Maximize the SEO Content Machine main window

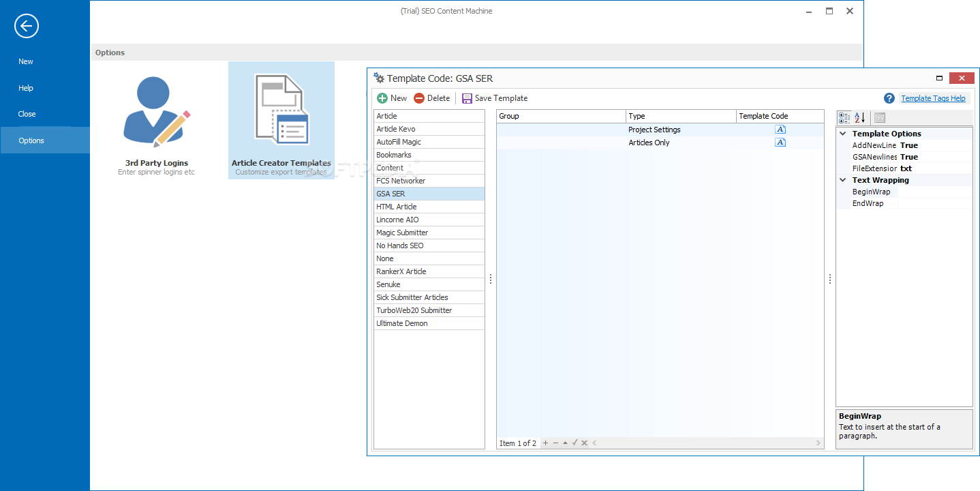click(829, 11)
